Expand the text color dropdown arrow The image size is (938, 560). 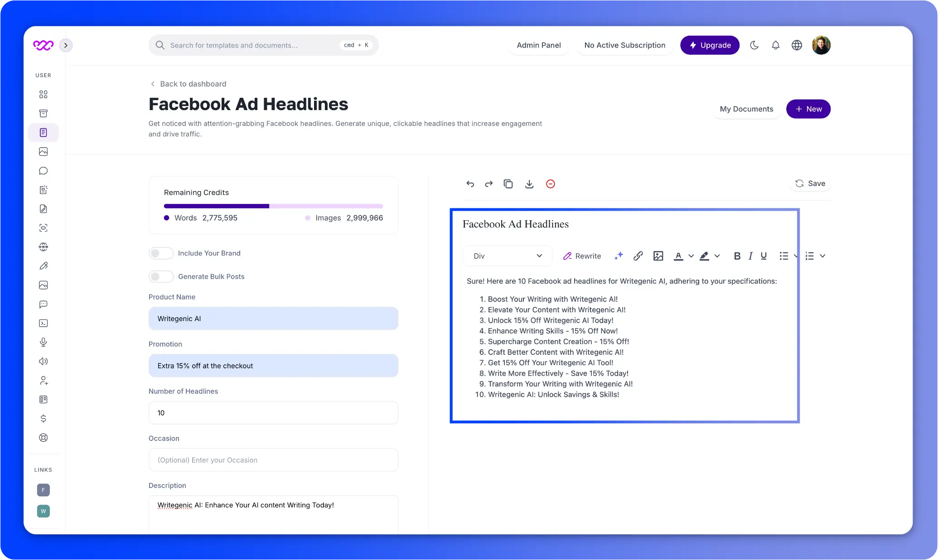691,256
